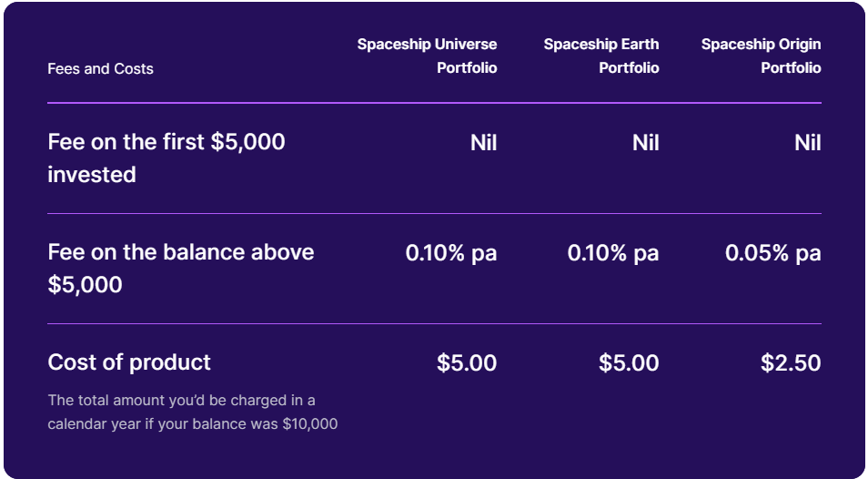Click 0.10% pa for Universe Portfolio

451,253
